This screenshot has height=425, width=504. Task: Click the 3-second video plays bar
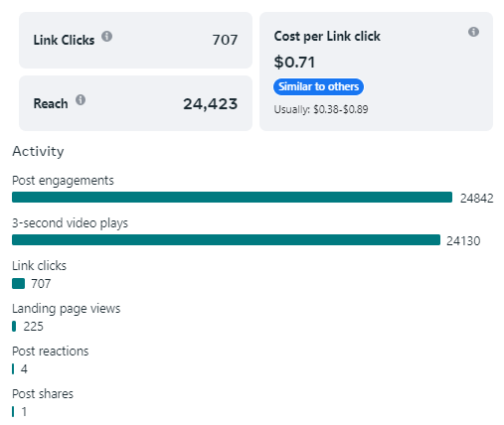coord(226,240)
